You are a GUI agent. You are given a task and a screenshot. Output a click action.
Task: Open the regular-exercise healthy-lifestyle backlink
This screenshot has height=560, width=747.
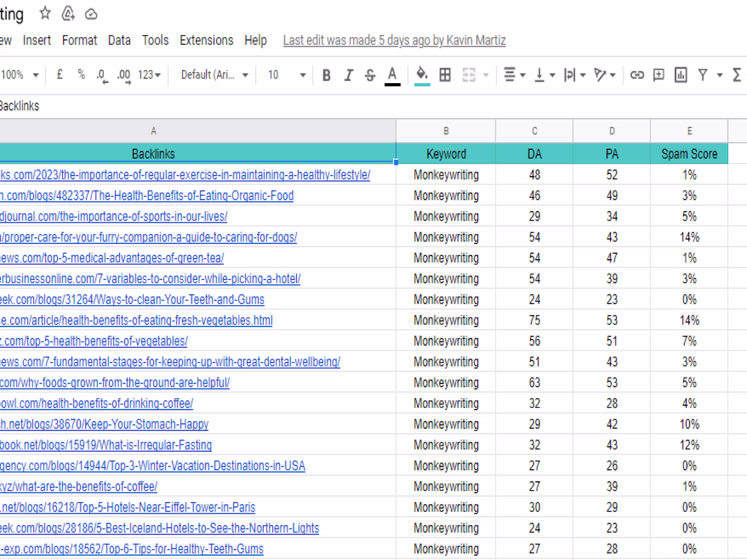185,175
